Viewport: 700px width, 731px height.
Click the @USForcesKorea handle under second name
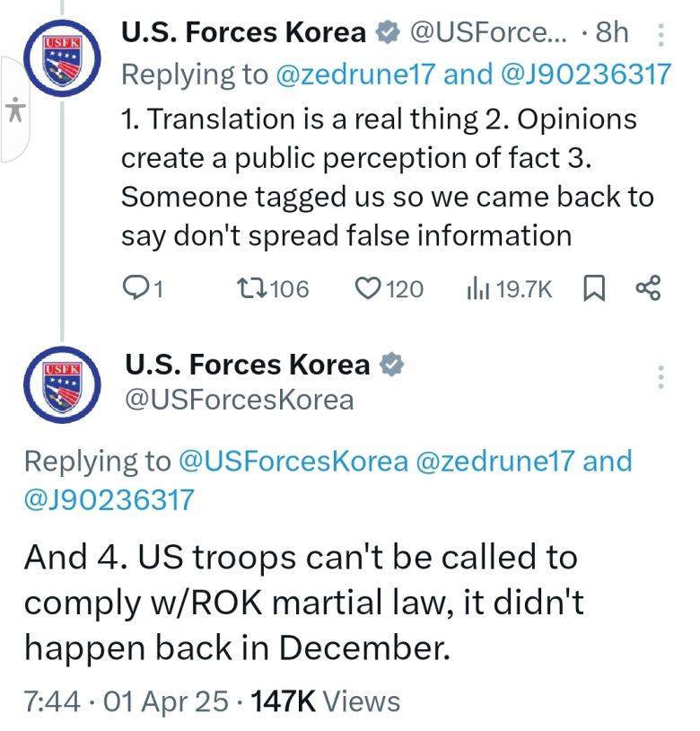(x=238, y=399)
